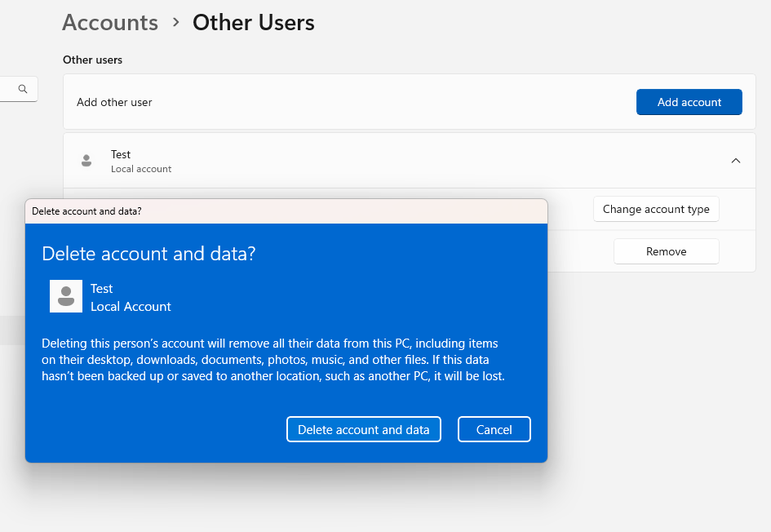
Task: Click the Local Account label in the dialog
Action: [x=131, y=307]
